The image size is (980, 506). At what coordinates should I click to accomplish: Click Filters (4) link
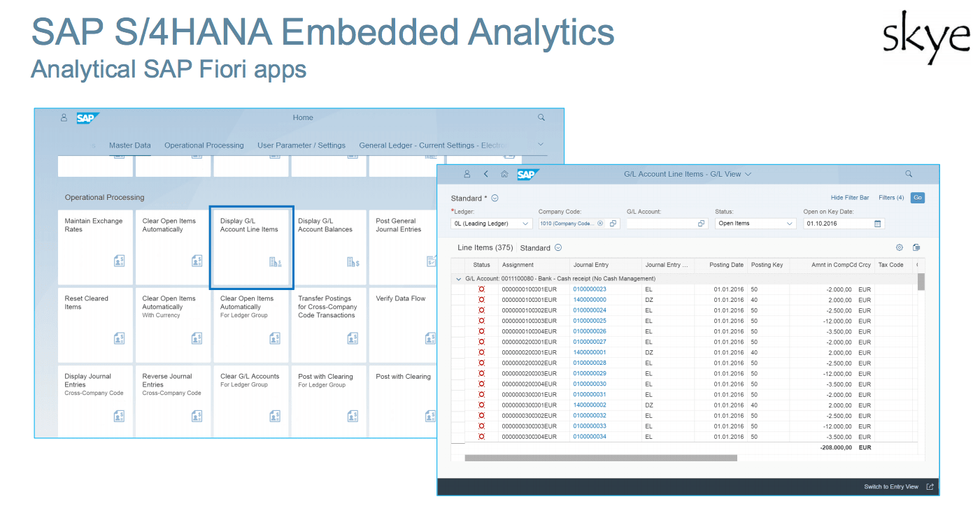tap(891, 198)
